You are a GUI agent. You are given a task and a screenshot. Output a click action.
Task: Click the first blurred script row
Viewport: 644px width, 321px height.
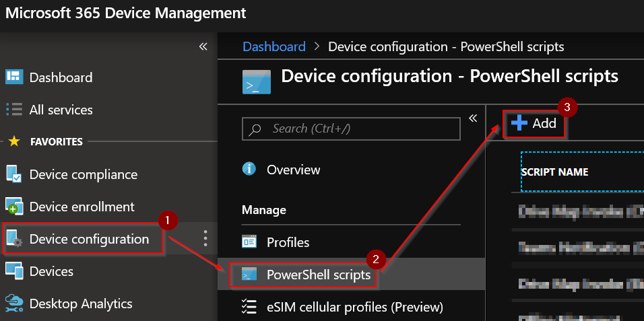pyautogui.click(x=581, y=211)
